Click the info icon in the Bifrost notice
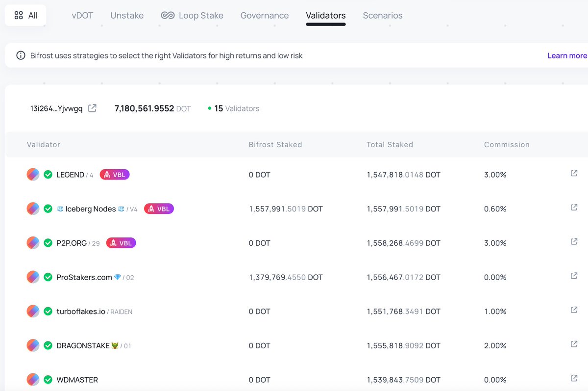The width and height of the screenshot is (588, 391). tap(21, 55)
